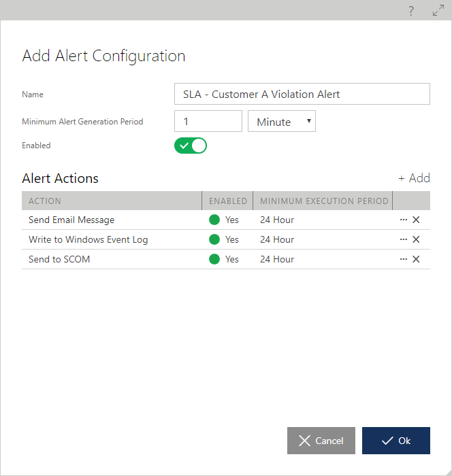
Task: Sort by Minimum Execution Period column header
Action: click(324, 201)
